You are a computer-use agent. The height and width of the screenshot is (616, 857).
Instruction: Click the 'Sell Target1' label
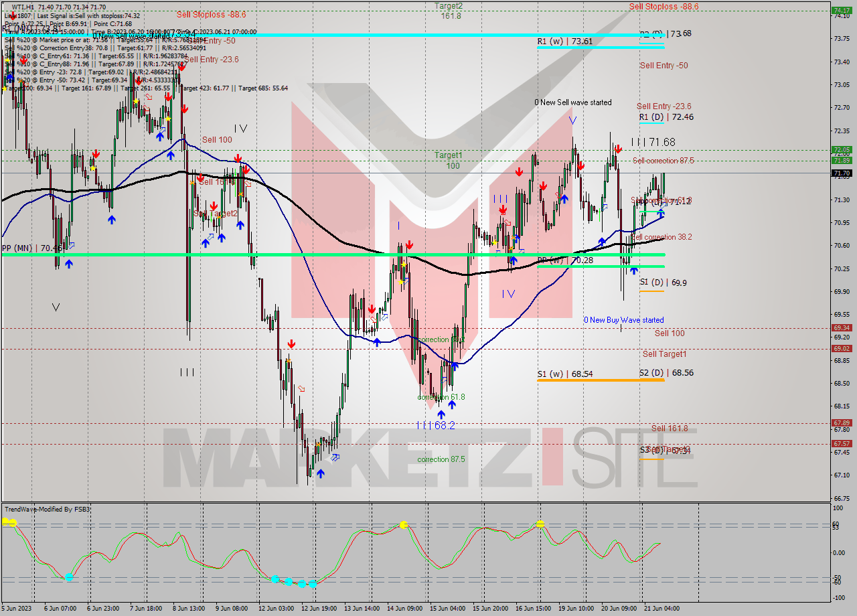tap(664, 354)
